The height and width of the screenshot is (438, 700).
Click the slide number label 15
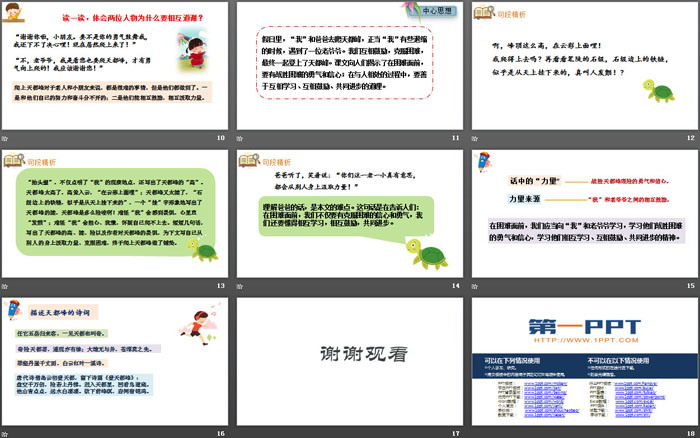pos(691,286)
